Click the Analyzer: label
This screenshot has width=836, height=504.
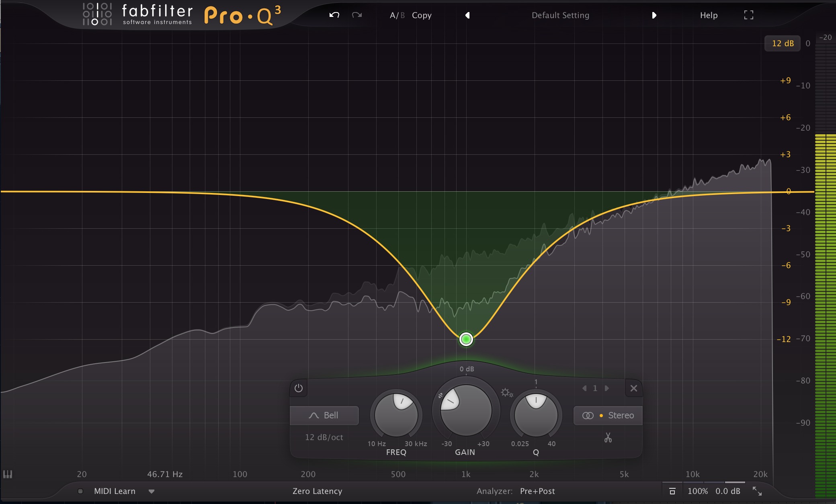494,491
